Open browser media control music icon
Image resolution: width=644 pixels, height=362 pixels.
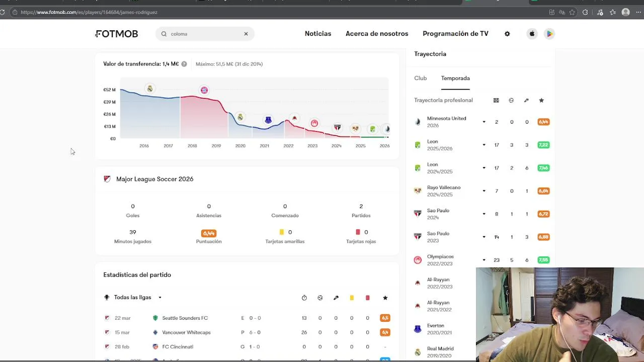click(600, 12)
